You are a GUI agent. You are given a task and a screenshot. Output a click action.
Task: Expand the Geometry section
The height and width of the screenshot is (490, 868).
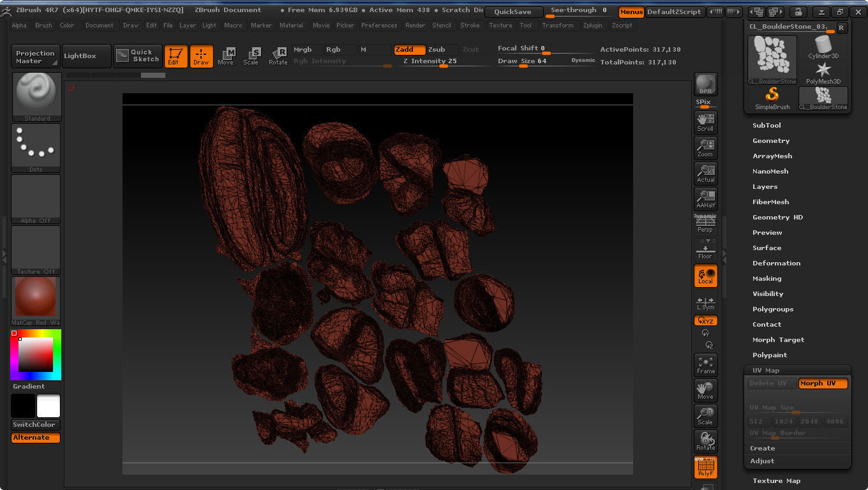pyautogui.click(x=771, y=141)
